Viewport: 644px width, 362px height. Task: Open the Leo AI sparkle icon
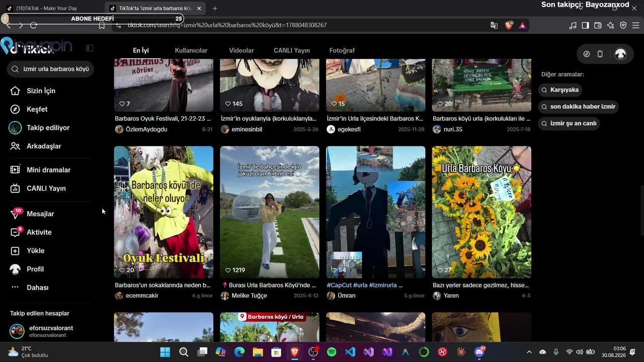point(610,25)
